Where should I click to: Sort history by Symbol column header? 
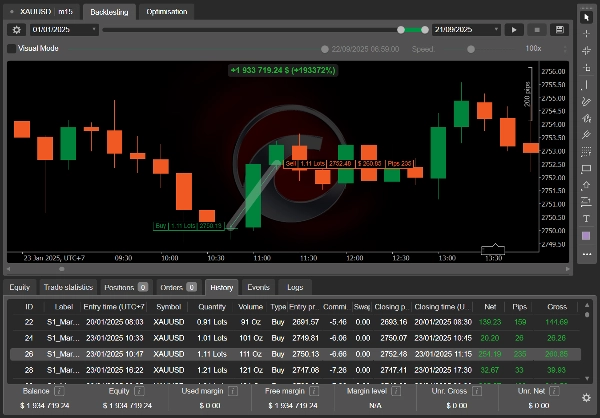168,307
